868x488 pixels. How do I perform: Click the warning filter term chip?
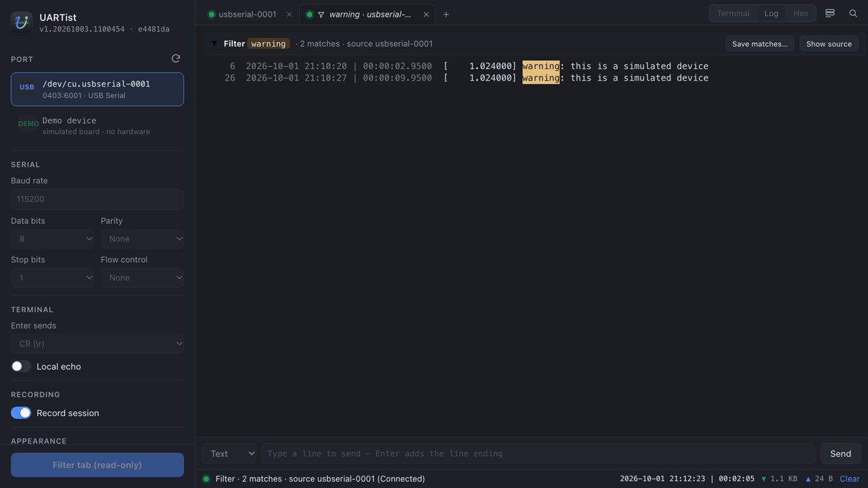269,43
